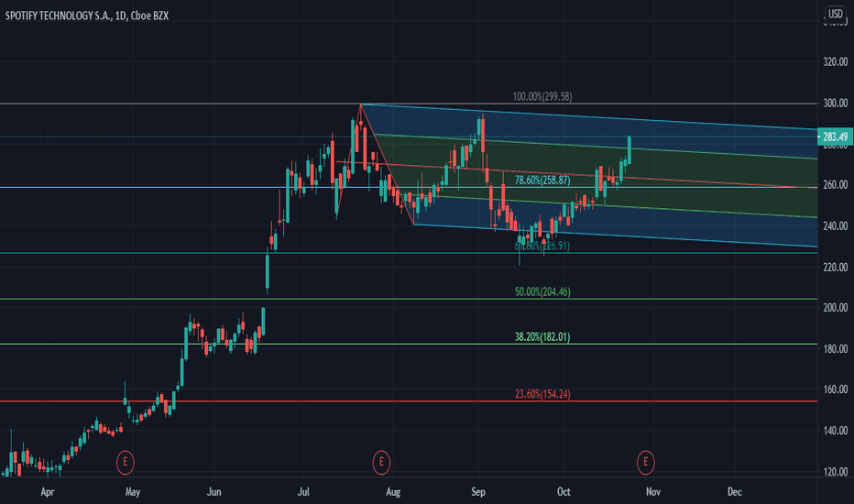Click the 260.00 price axis label
The width and height of the screenshot is (854, 504).
pyautogui.click(x=835, y=185)
